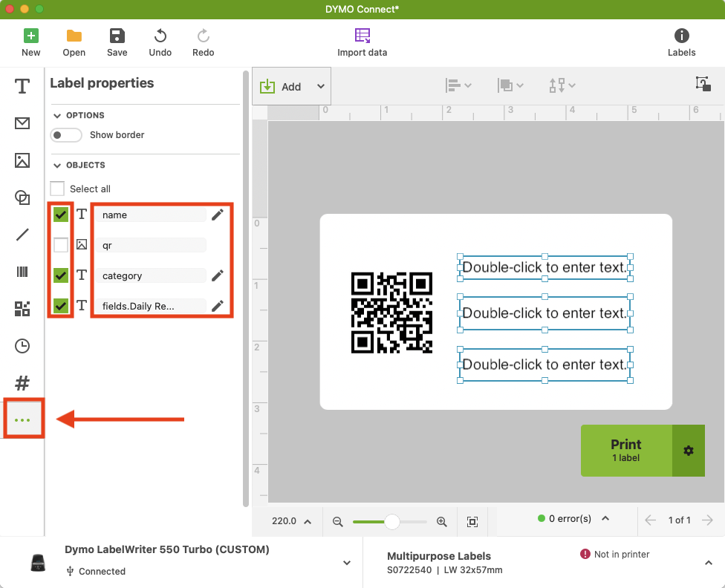Click the Print 1 label button
Image resolution: width=725 pixels, height=588 pixels.
pyautogui.click(x=625, y=451)
